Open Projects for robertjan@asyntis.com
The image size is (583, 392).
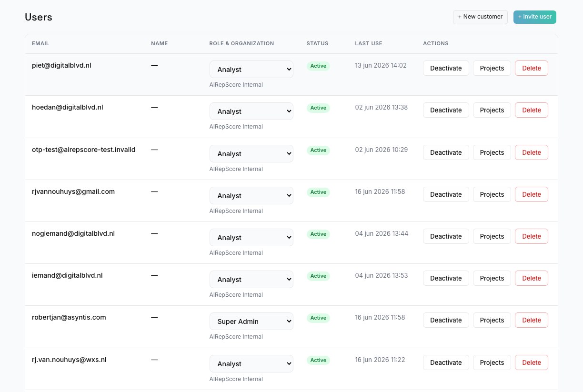pyautogui.click(x=492, y=320)
